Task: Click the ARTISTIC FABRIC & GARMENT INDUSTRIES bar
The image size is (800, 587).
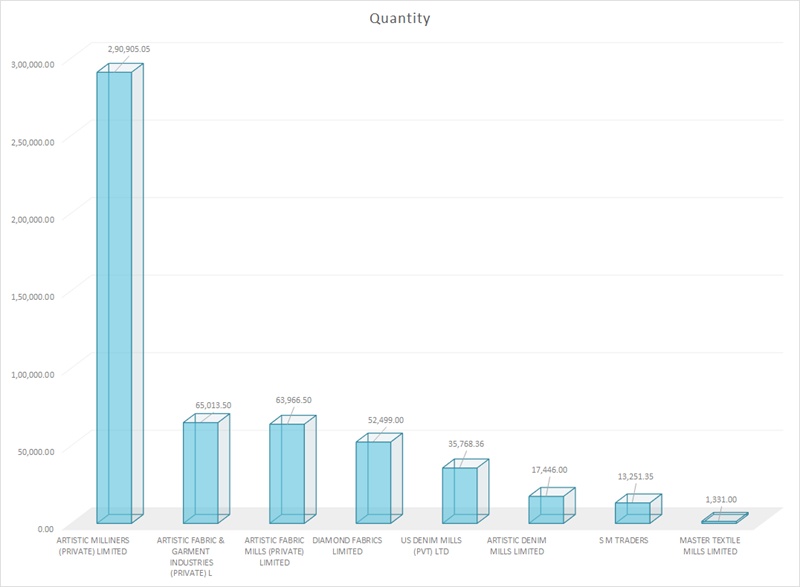Action: point(206,469)
